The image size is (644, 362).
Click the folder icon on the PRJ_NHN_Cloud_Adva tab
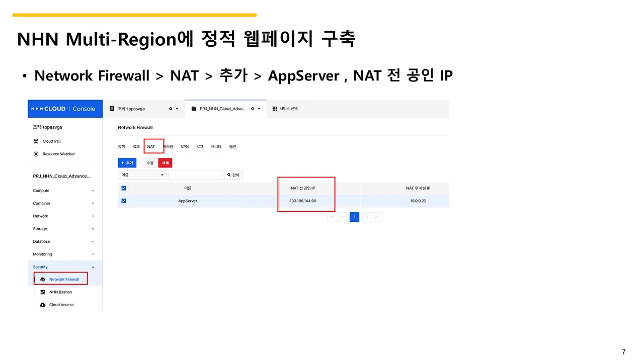pos(194,109)
